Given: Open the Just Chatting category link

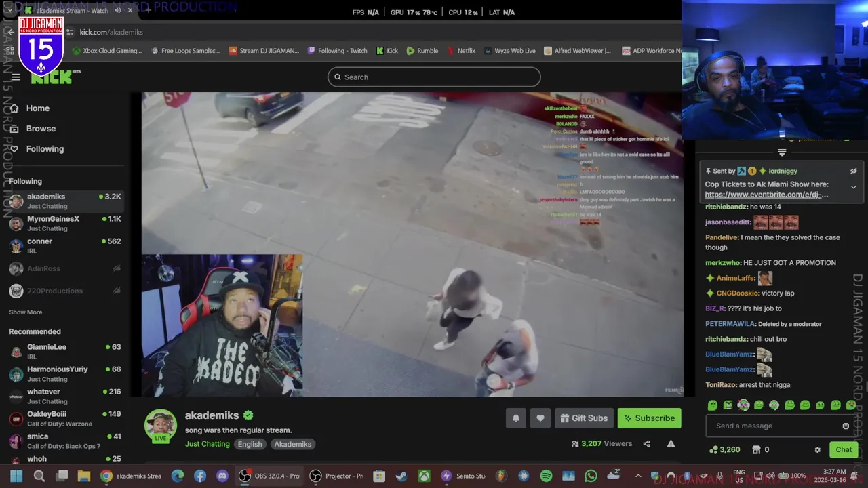Looking at the screenshot, I should tap(207, 444).
